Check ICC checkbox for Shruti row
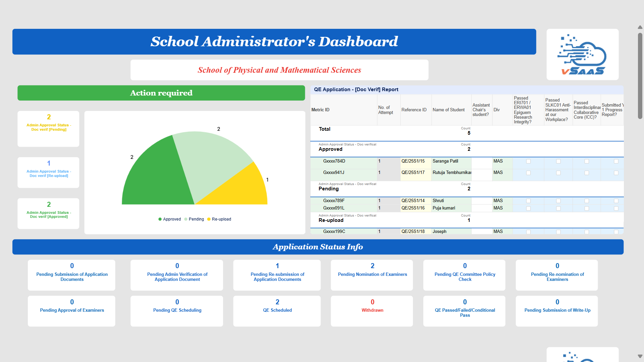This screenshot has width=644, height=362. click(587, 201)
